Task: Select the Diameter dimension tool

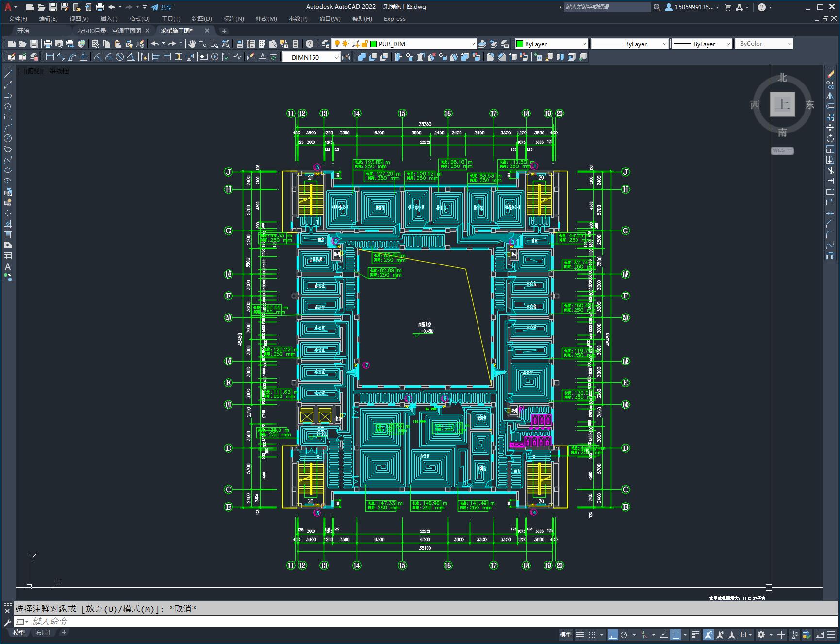Action: coord(120,57)
